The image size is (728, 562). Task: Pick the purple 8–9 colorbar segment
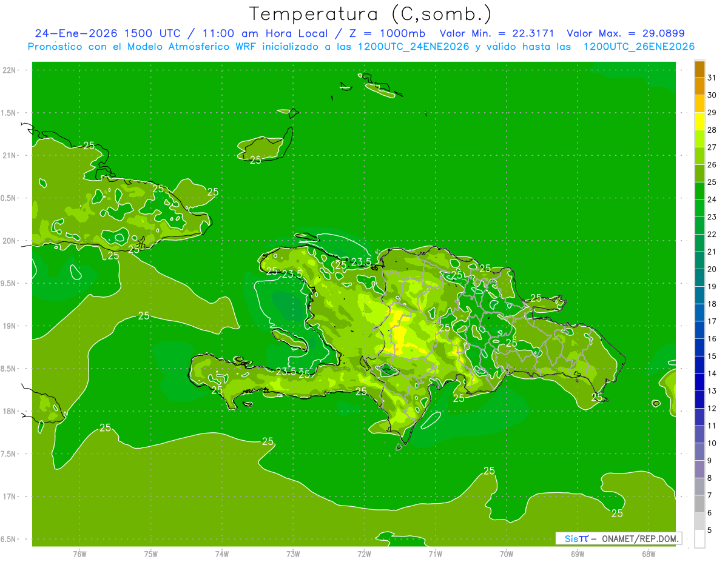699,469
